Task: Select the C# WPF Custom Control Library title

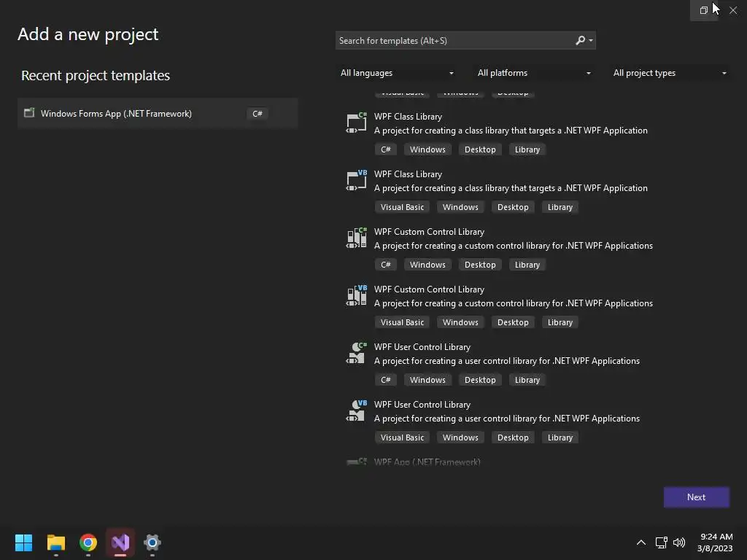Action: coord(429,232)
